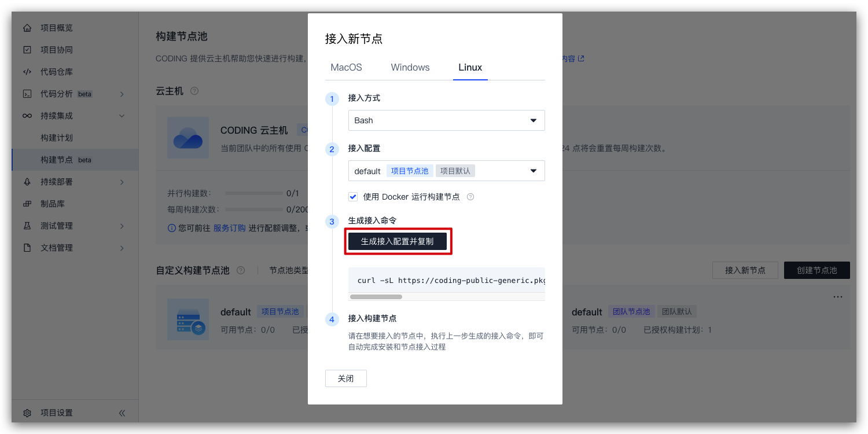The image size is (868, 434).
Task: Open the 接入方式 Bash dropdown
Action: 447,120
